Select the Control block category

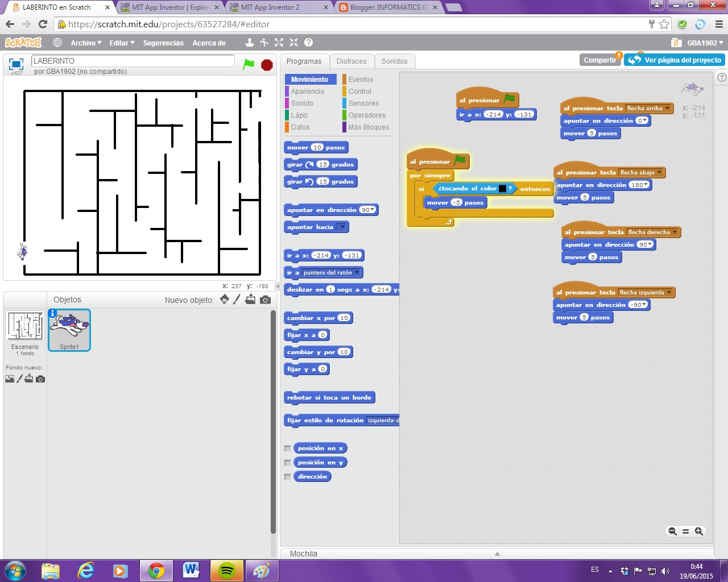pyautogui.click(x=360, y=92)
